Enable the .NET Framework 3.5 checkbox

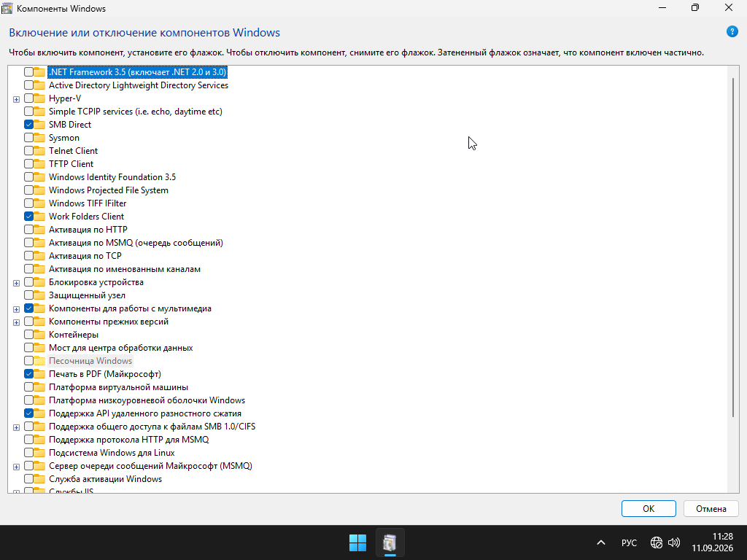click(x=28, y=72)
